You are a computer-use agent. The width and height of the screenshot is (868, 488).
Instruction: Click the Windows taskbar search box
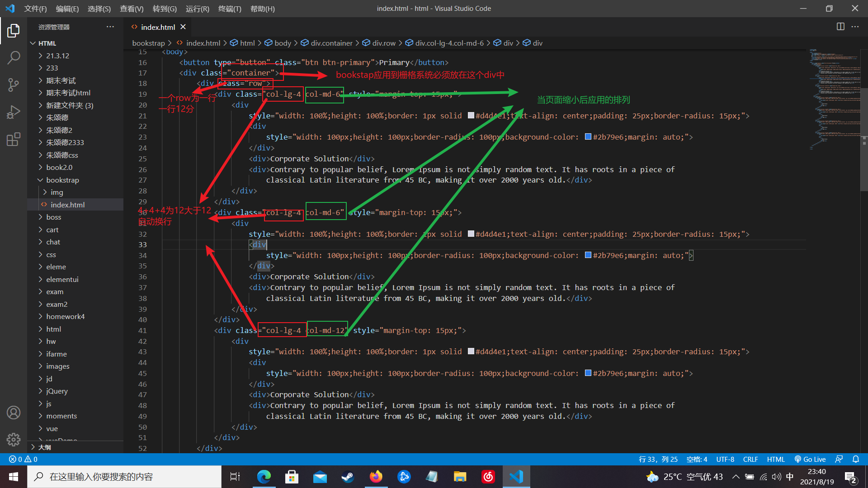click(x=124, y=477)
